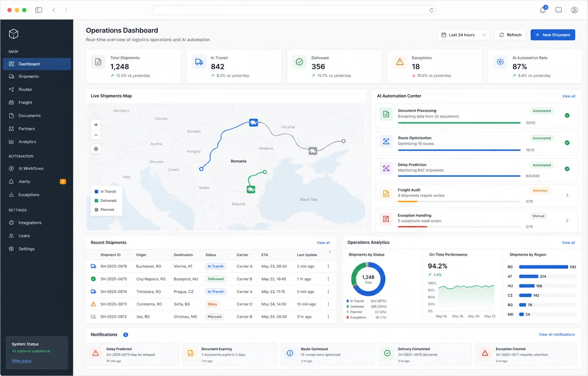Toggle the sidebar panel icon in the title bar
588x376 pixels.
click(x=39, y=10)
